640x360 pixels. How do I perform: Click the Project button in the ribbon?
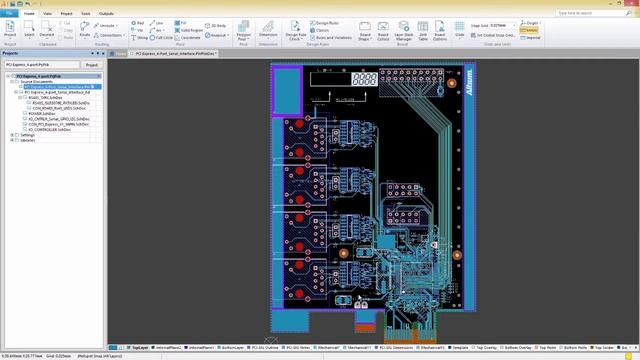click(x=10, y=29)
